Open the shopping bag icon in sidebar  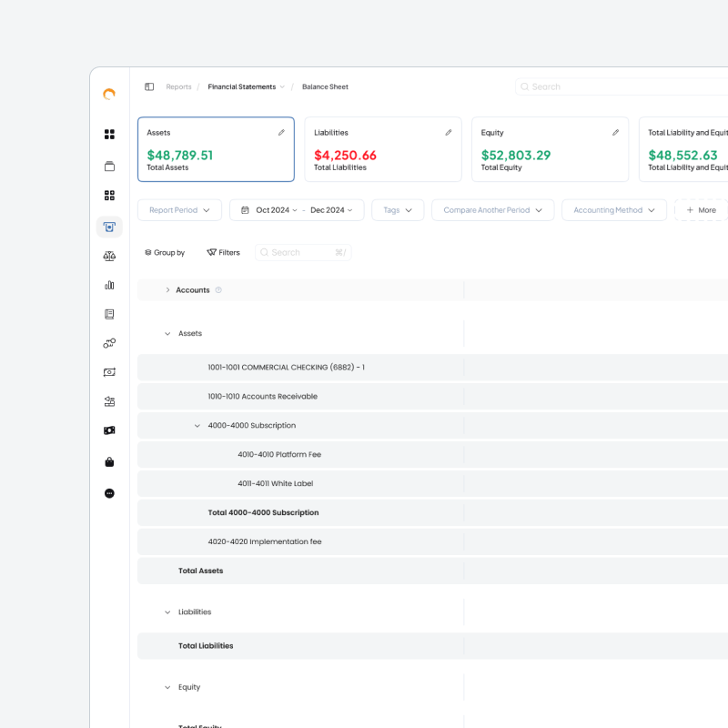(x=109, y=462)
